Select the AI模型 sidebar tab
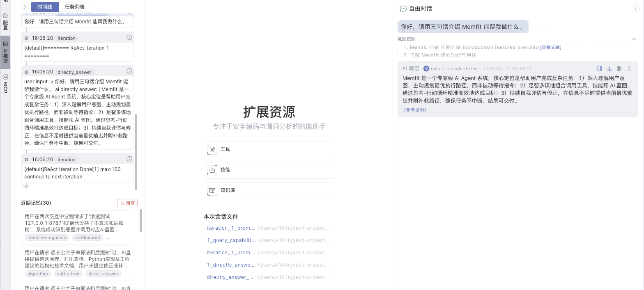Viewport: 644px width, 290px height. 5,52
